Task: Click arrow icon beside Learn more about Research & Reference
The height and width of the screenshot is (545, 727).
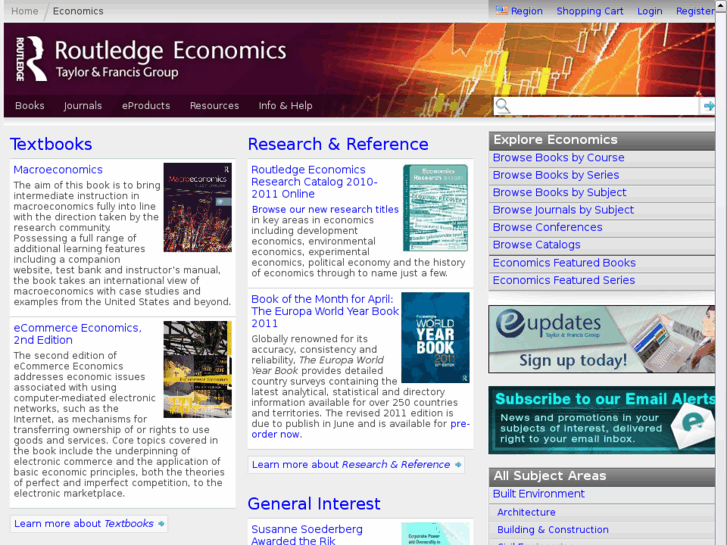Action: 458,465
